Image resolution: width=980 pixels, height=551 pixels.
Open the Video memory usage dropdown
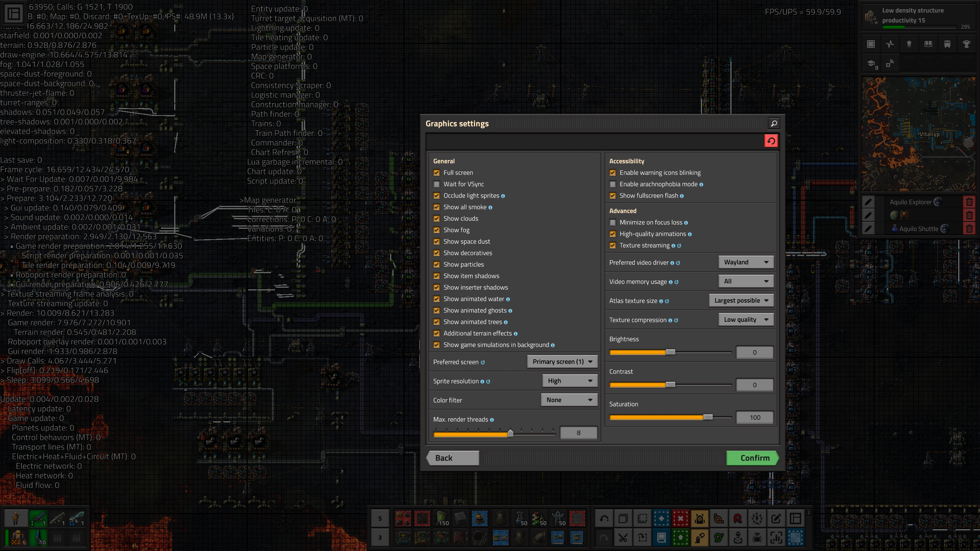click(746, 281)
